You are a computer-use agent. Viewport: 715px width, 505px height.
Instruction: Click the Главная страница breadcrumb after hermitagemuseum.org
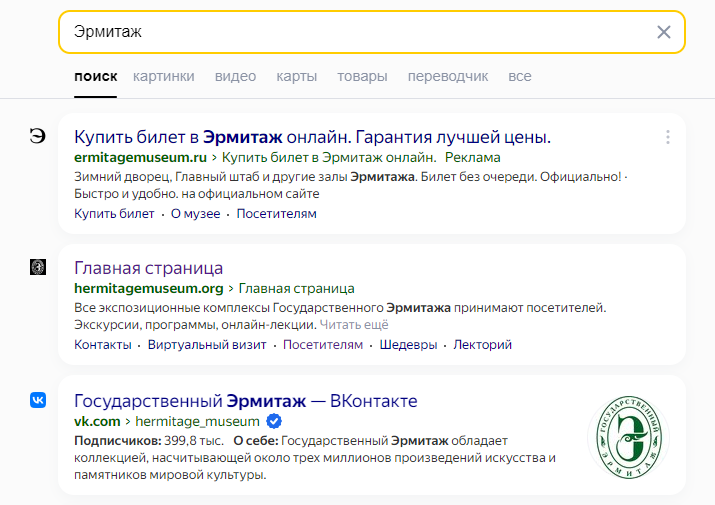click(x=296, y=288)
